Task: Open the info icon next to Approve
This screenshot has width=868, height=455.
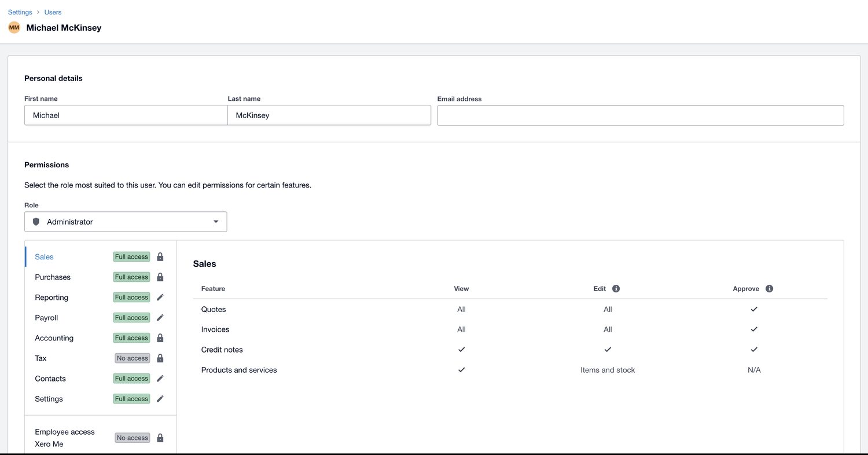Action: point(769,288)
